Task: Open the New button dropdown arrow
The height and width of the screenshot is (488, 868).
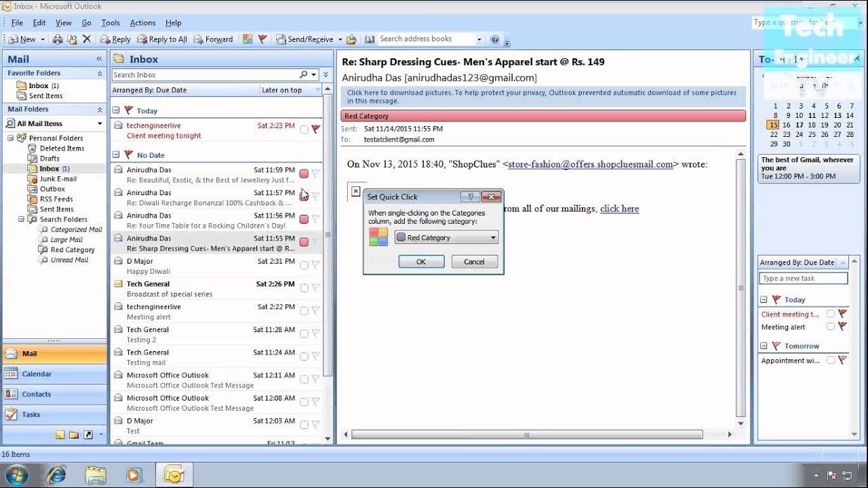Action: 42,39
